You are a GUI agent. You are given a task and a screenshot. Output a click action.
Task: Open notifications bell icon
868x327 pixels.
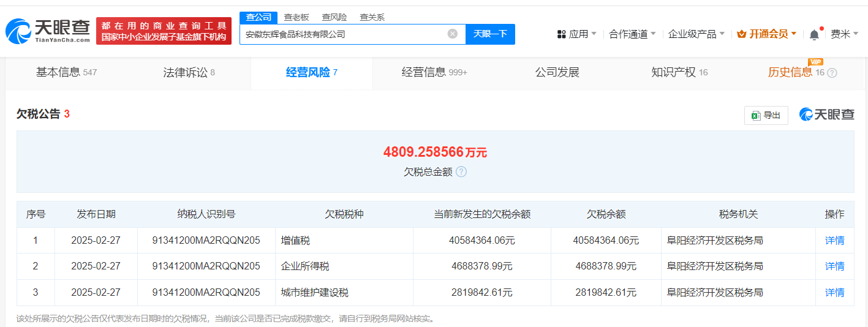[x=814, y=34]
